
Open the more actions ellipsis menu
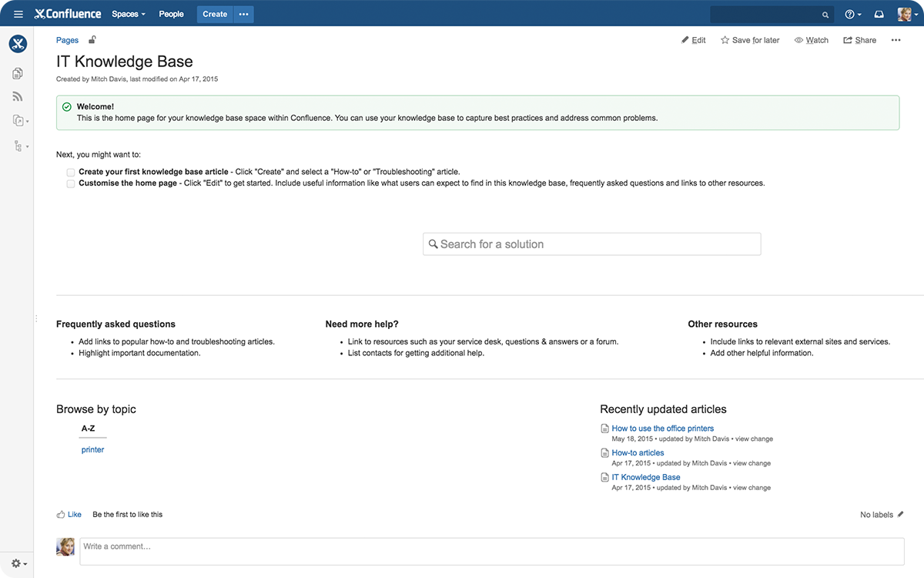click(x=896, y=40)
